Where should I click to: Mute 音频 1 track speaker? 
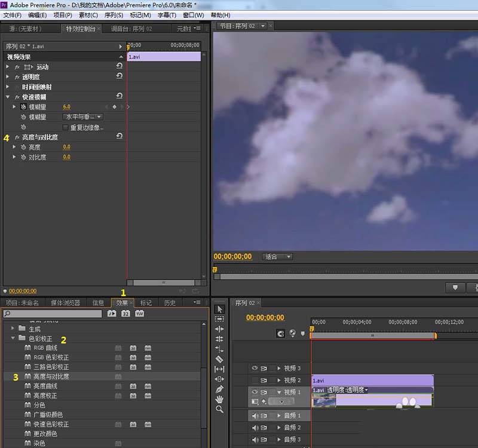click(x=255, y=416)
